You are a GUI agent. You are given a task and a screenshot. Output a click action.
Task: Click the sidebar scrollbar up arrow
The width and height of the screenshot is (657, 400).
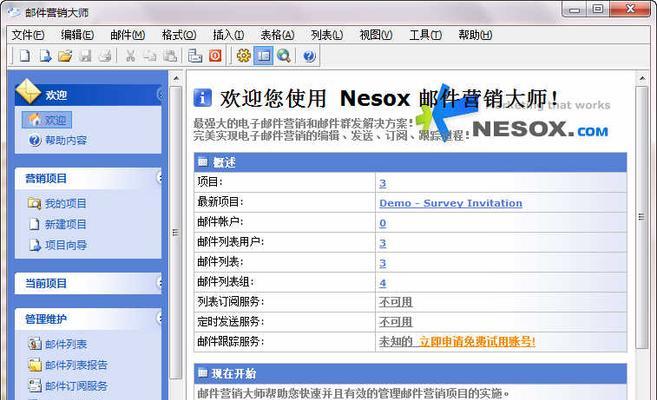coord(176,78)
